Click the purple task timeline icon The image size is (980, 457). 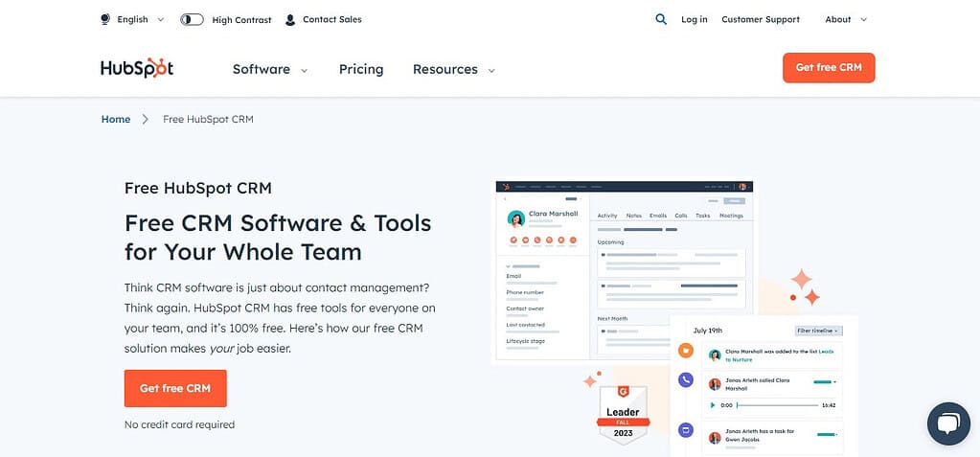686,430
